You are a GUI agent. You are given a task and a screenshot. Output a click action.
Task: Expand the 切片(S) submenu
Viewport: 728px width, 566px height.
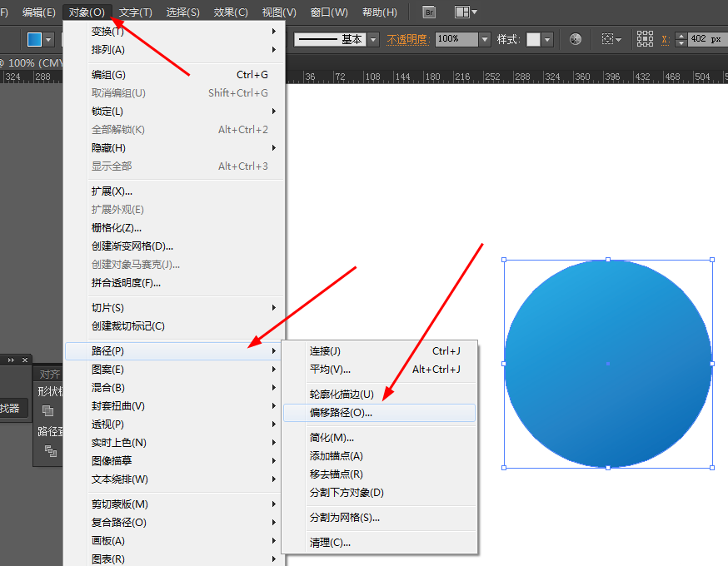(x=174, y=308)
